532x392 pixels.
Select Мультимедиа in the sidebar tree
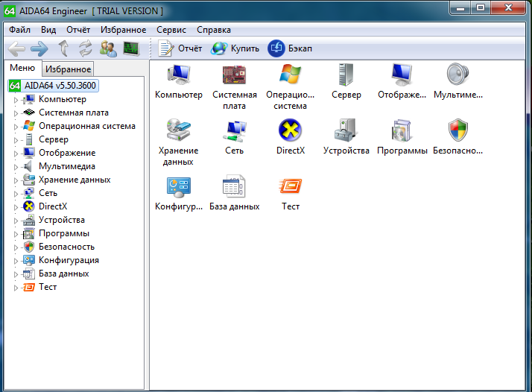[x=67, y=166]
